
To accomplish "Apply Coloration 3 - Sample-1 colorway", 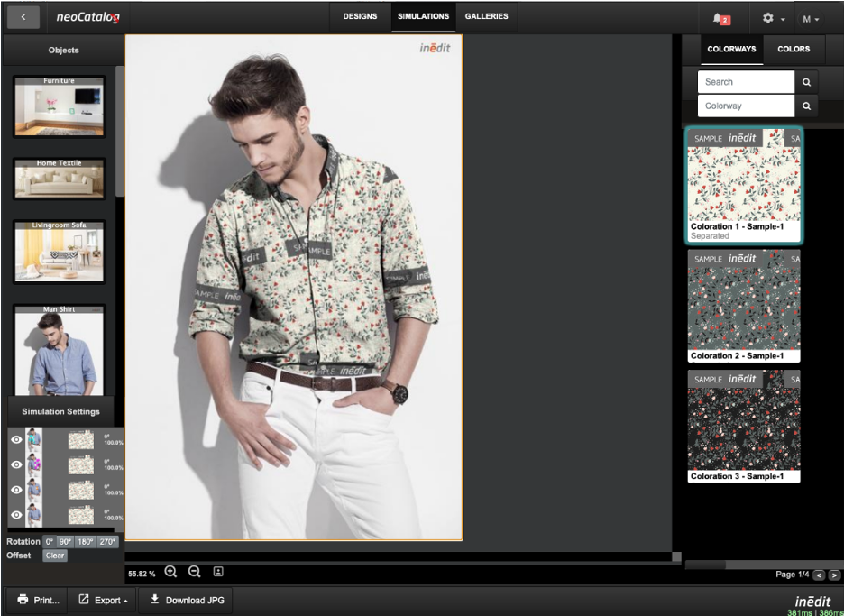I will click(x=744, y=426).
